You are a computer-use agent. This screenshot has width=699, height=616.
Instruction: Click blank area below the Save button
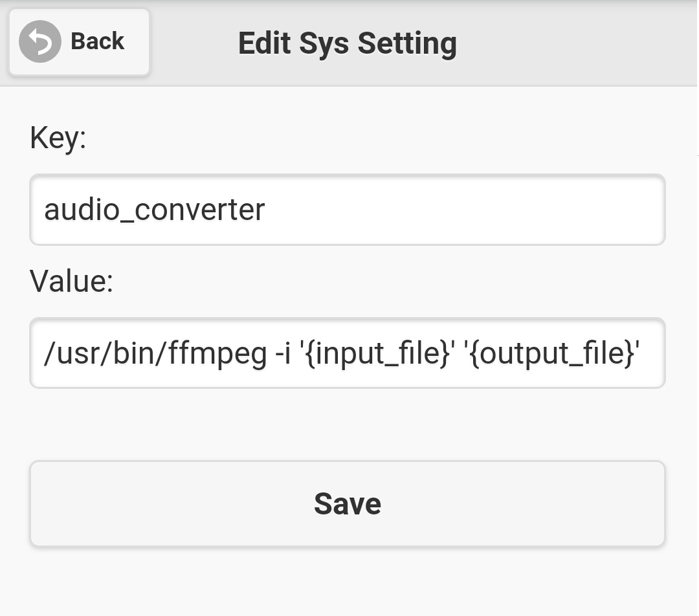[x=348, y=582]
